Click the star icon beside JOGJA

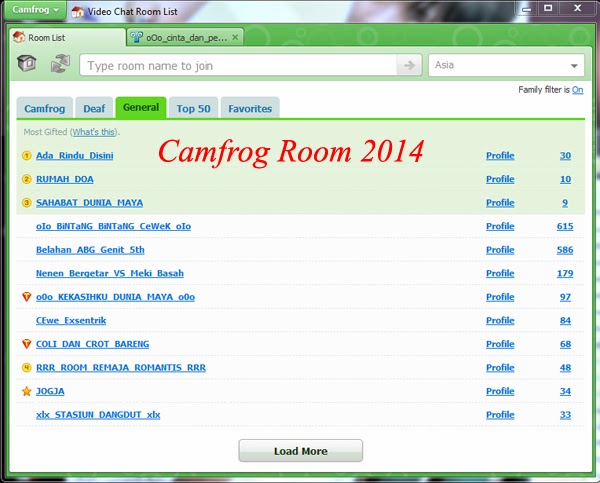click(26, 391)
